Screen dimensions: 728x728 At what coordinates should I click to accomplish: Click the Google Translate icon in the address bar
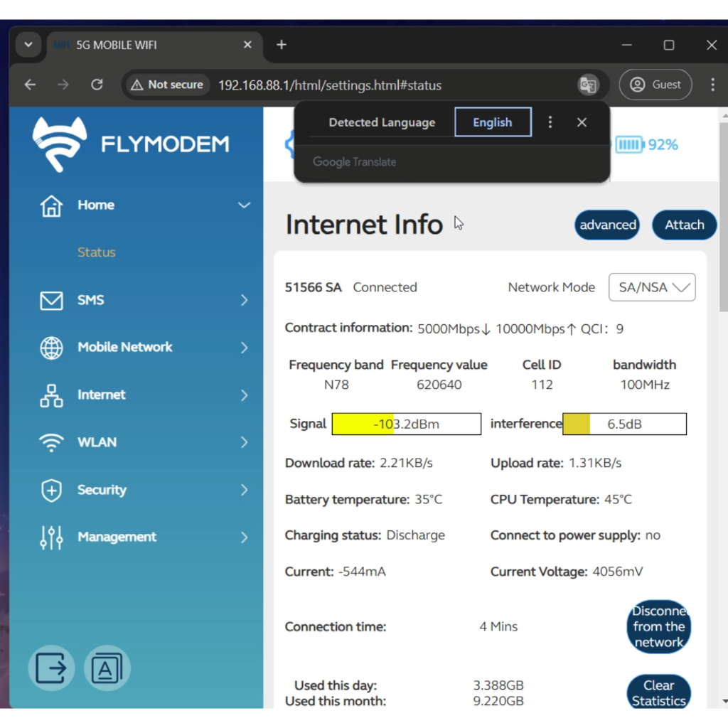coord(587,85)
